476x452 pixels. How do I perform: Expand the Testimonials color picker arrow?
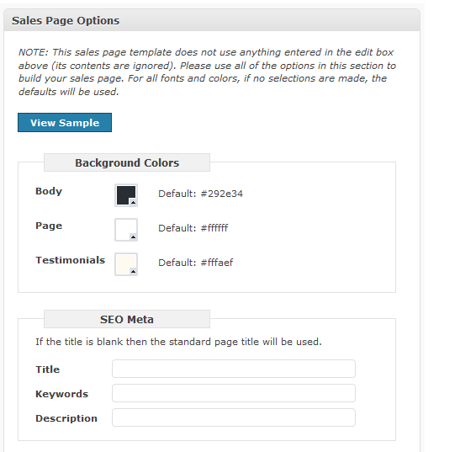click(x=133, y=271)
